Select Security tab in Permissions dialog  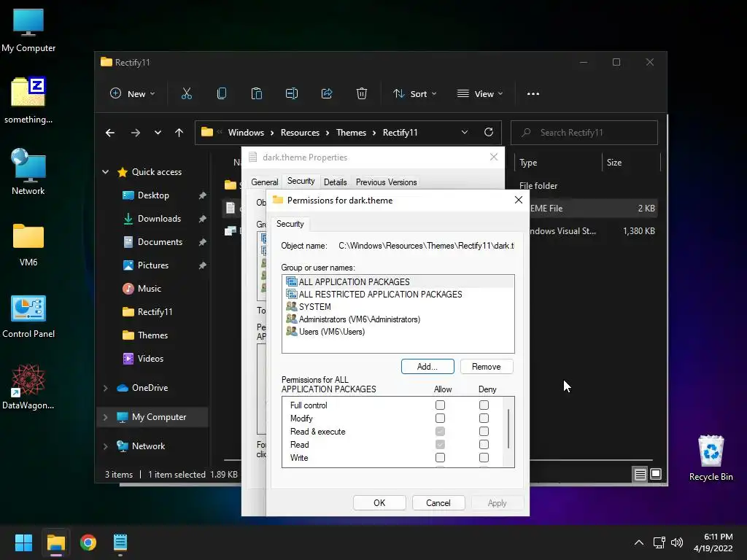290,224
